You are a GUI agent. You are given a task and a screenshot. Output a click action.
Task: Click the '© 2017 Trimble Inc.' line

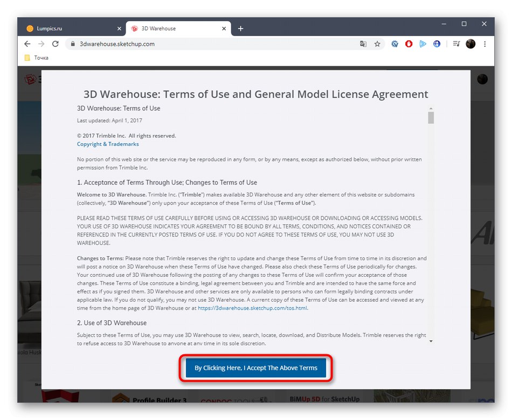coord(126,136)
